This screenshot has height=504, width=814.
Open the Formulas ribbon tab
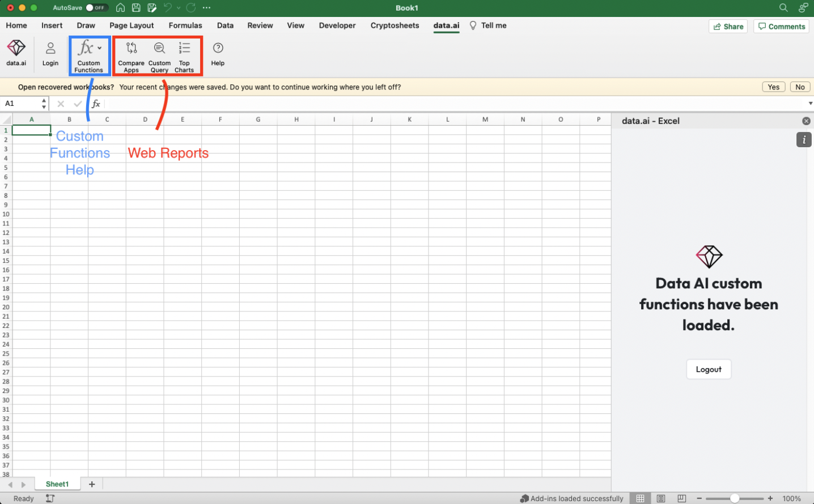click(x=185, y=25)
